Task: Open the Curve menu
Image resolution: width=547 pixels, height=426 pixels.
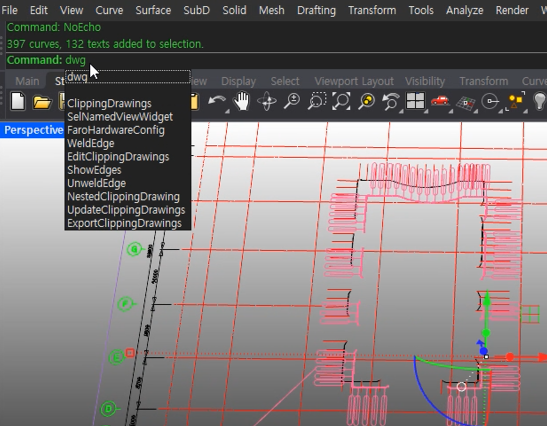Action: [x=109, y=10]
